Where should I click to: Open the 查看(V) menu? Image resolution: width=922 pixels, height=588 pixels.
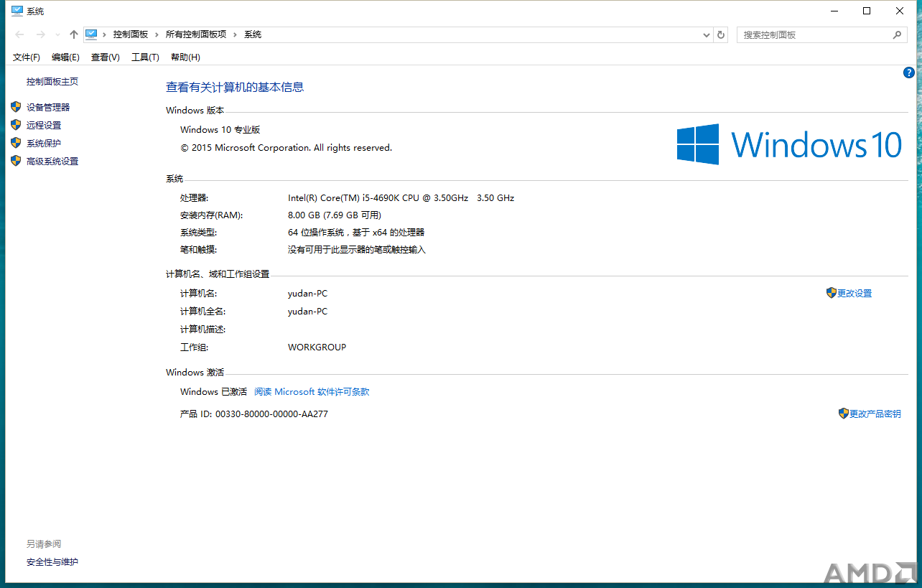tap(105, 57)
